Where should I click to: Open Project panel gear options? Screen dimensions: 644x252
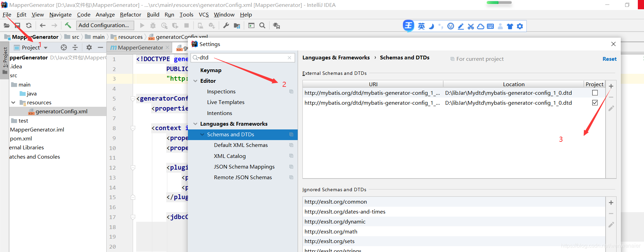(89, 47)
